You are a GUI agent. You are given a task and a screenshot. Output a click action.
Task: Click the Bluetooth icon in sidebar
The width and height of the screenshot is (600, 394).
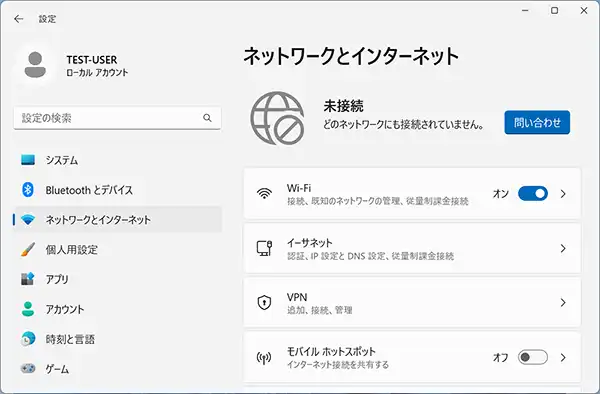[x=28, y=190]
